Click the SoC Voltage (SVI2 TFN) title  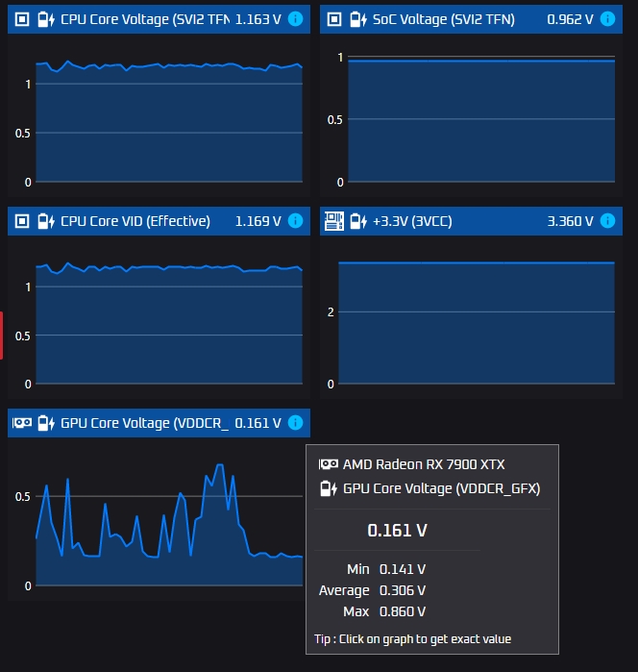pos(444,19)
